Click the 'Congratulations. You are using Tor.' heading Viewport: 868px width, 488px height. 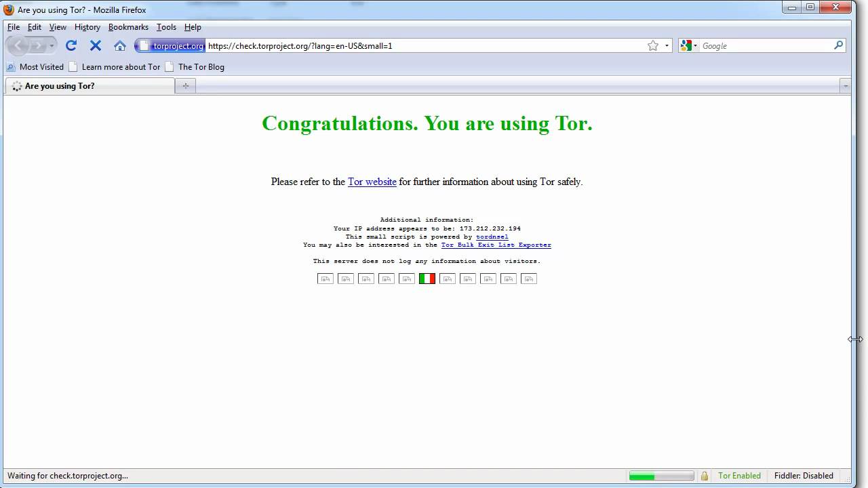(427, 123)
